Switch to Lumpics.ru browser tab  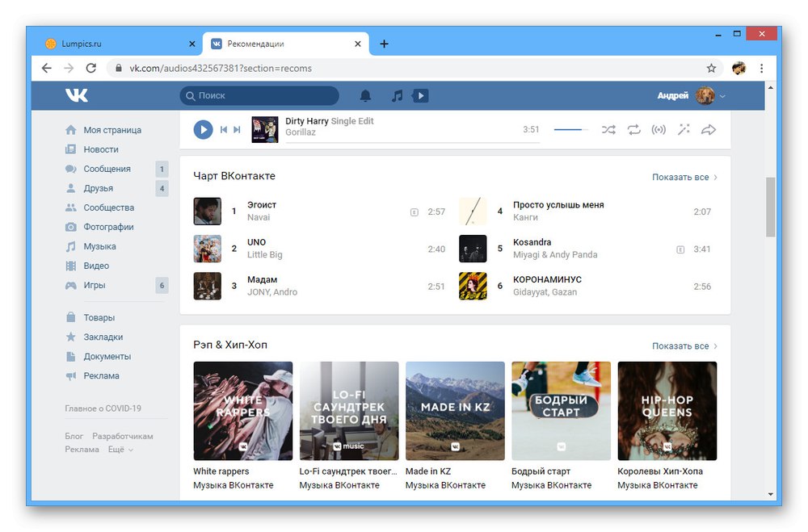(x=120, y=44)
